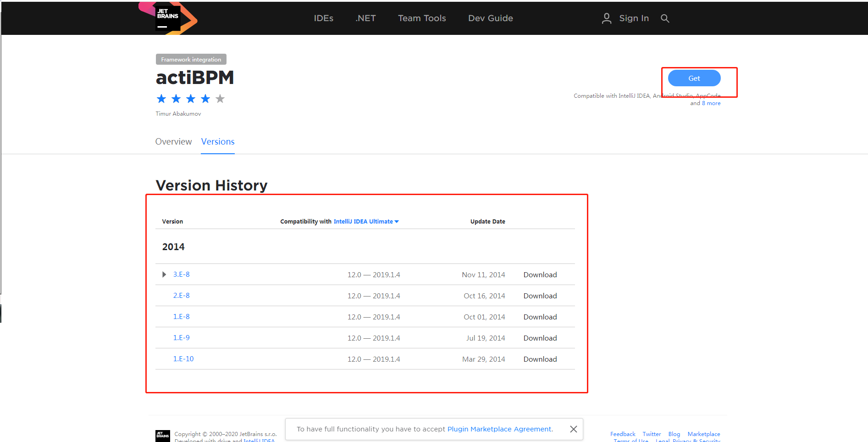The width and height of the screenshot is (868, 442).
Task: Click the blue Get button
Action: point(694,78)
